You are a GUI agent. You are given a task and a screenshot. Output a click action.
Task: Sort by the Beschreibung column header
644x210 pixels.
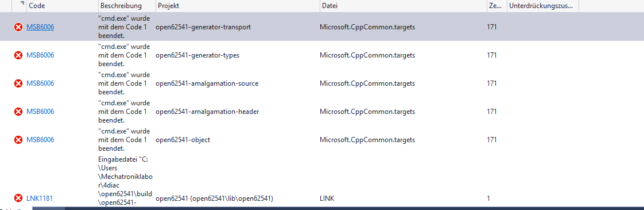127,6
